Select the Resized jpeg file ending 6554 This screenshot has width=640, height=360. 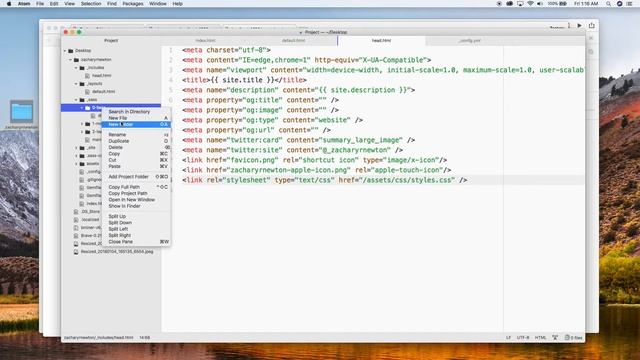pos(117,252)
